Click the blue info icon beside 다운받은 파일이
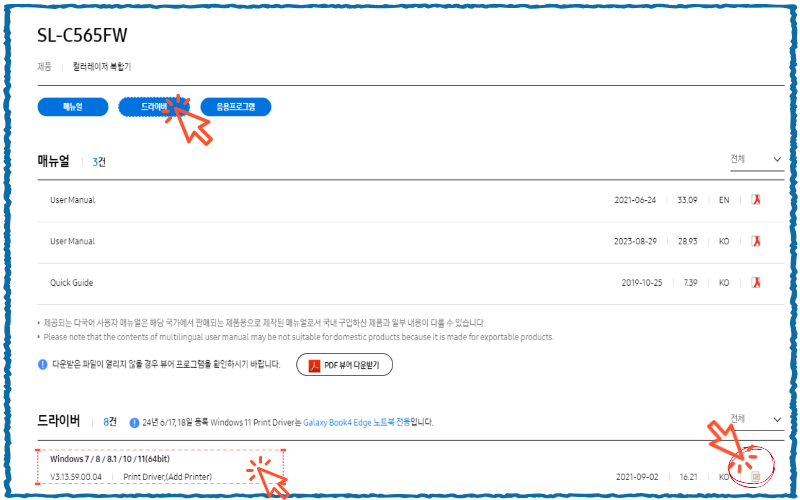 coord(43,365)
